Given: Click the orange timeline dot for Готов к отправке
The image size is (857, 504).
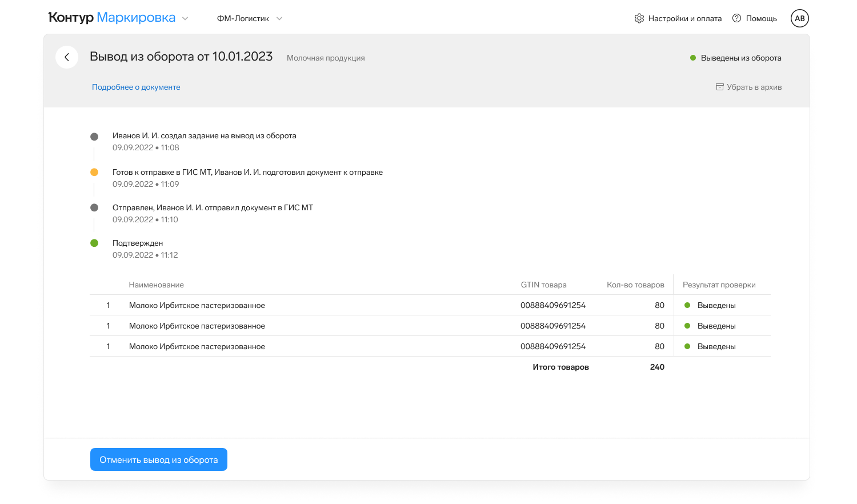Looking at the screenshot, I should (94, 173).
